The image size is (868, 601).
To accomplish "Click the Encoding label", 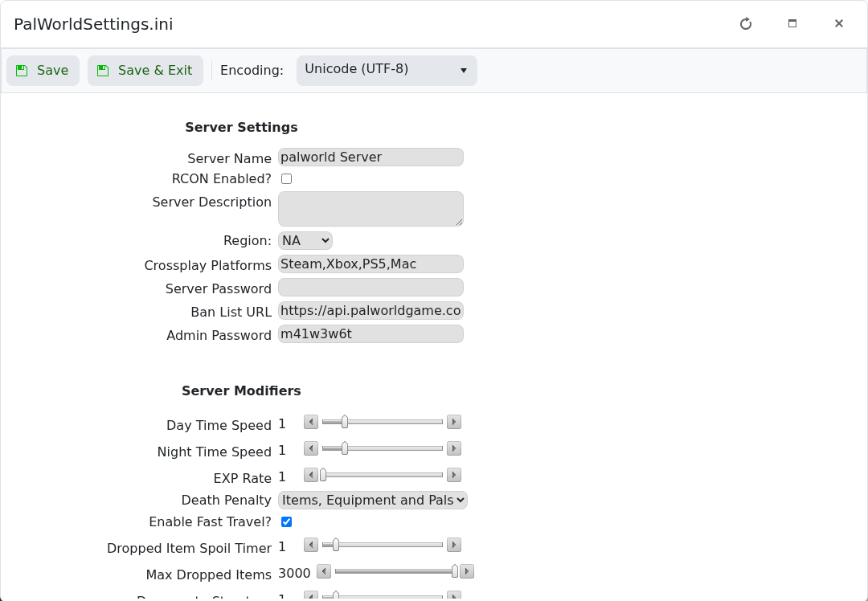I will click(x=252, y=71).
